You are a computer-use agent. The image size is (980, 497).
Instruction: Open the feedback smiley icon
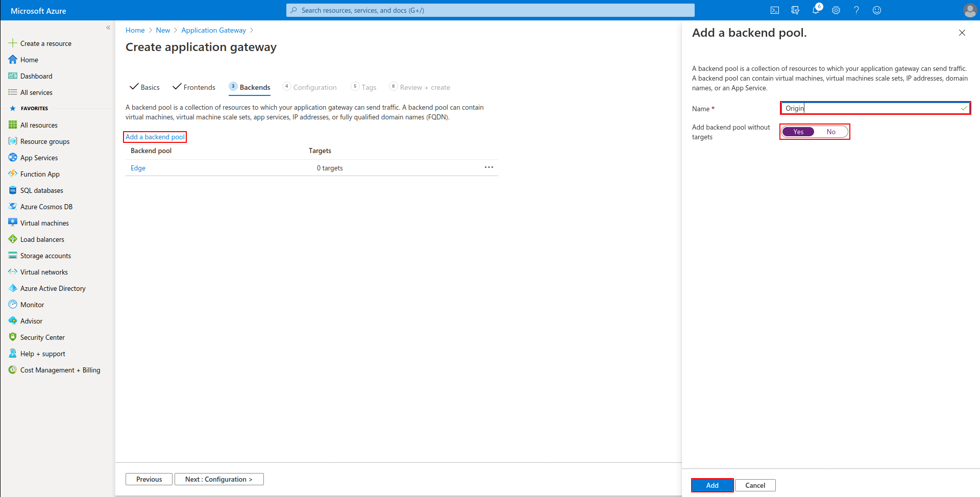[877, 10]
